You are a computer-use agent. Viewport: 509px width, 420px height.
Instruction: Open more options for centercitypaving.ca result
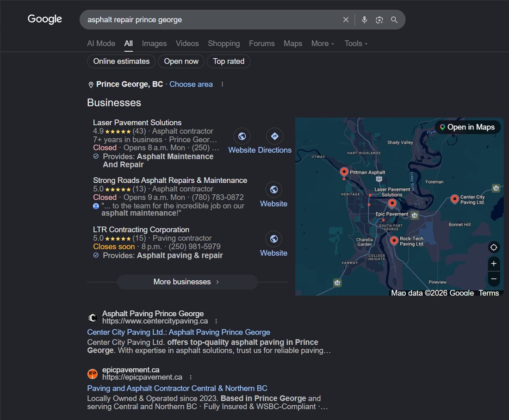pyautogui.click(x=216, y=321)
